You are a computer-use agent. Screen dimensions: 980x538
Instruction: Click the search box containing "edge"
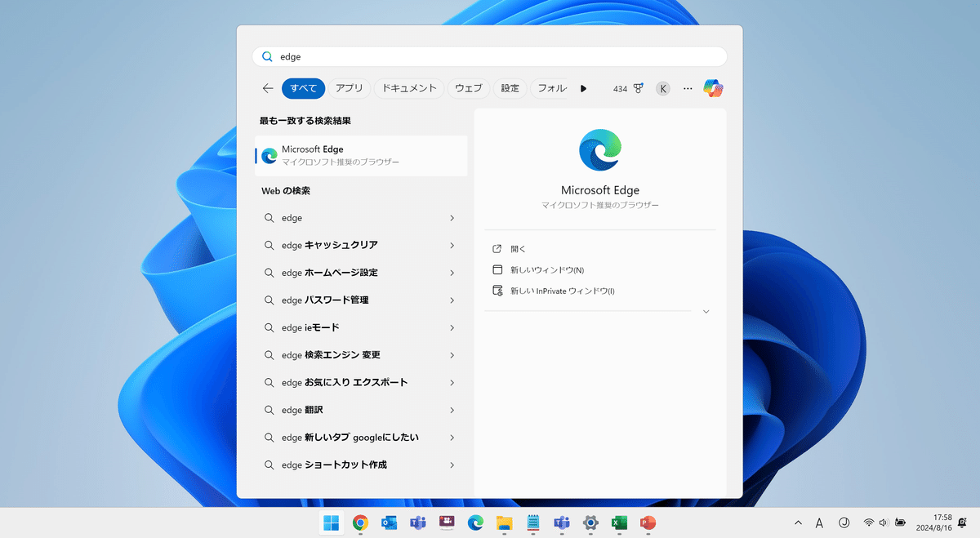pos(489,56)
